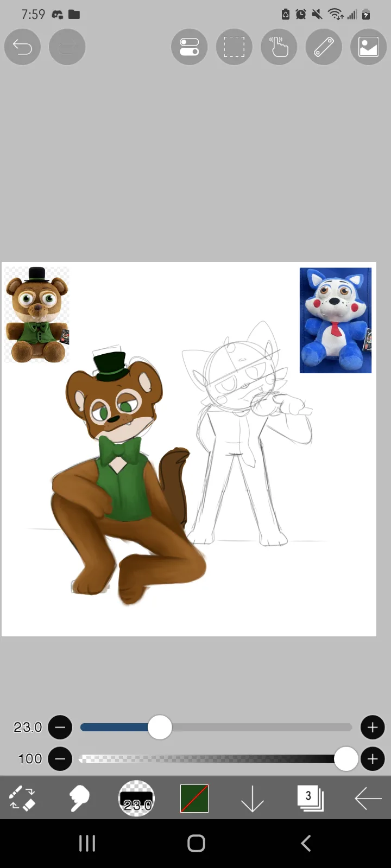Open the view settings toggle menu

[190, 47]
